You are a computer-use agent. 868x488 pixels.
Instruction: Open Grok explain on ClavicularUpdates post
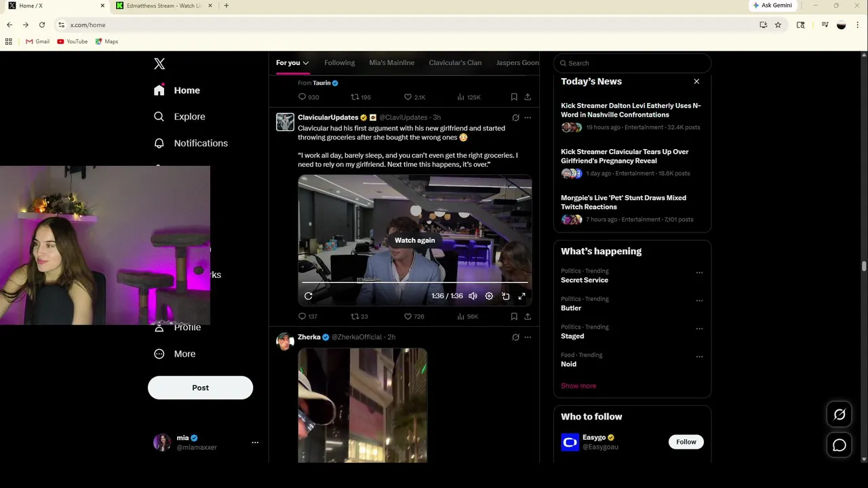tap(515, 118)
